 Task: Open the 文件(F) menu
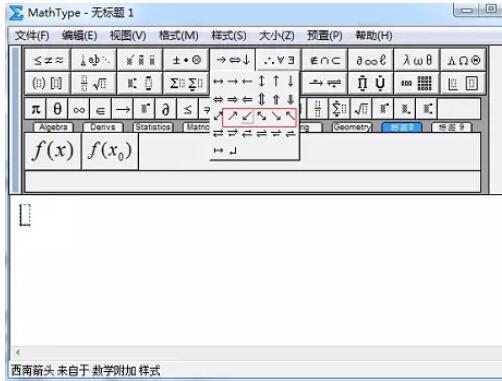pyautogui.click(x=32, y=35)
